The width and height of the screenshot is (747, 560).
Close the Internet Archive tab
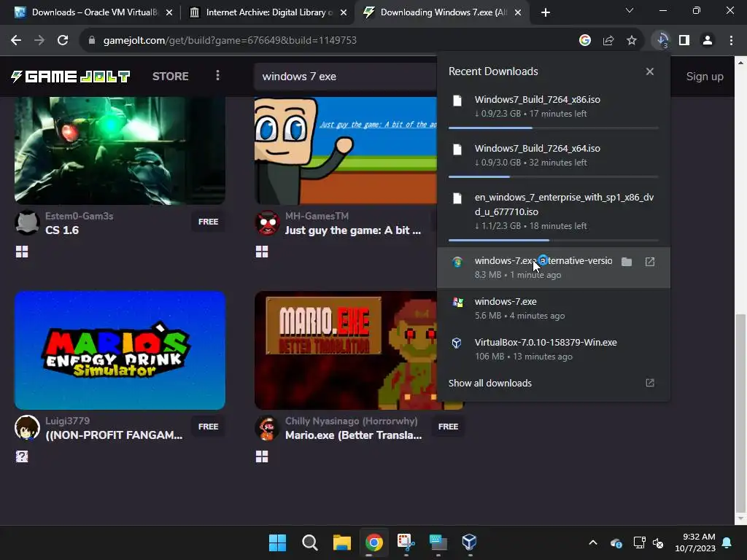[344, 13]
